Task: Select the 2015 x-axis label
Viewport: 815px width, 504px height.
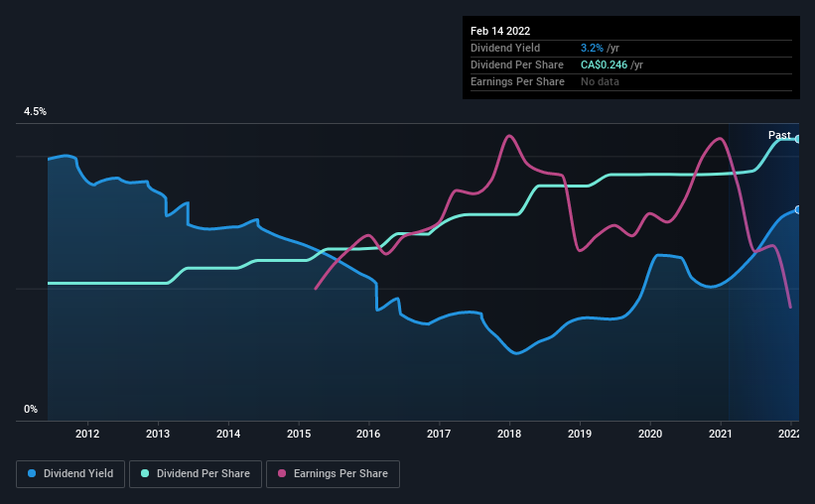Action: [x=299, y=434]
